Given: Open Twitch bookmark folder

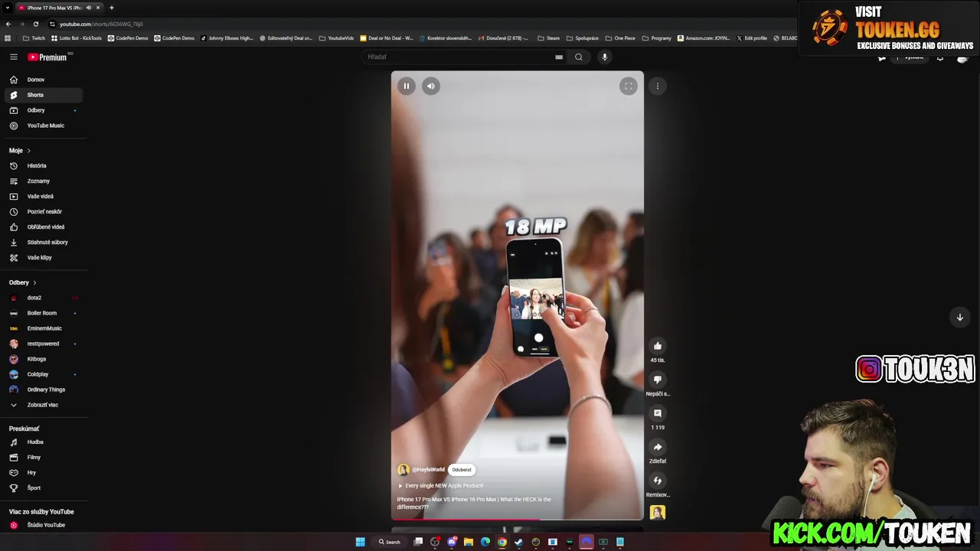Looking at the screenshot, I should [34, 38].
